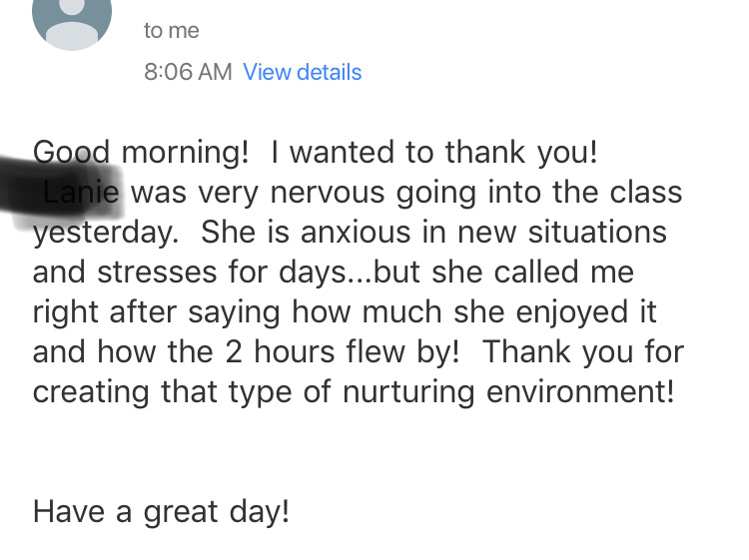
Task: Select the 8:06 AM timestamp
Action: (188, 72)
